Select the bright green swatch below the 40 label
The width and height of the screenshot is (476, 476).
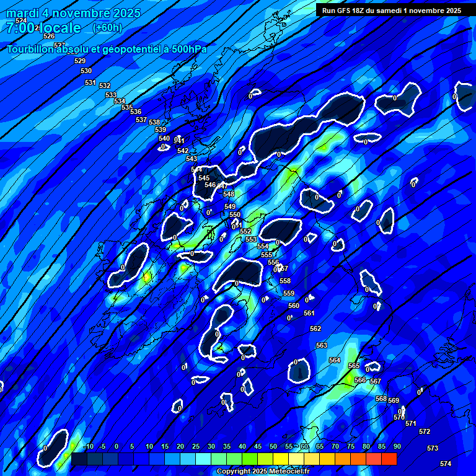click(250, 459)
